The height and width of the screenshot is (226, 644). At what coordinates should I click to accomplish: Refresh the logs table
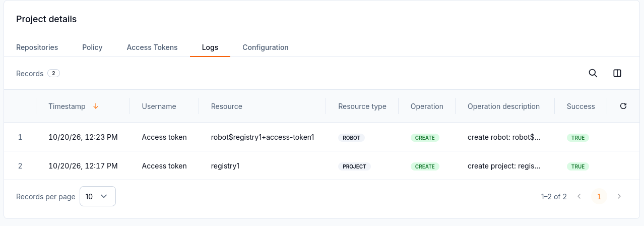(x=623, y=106)
